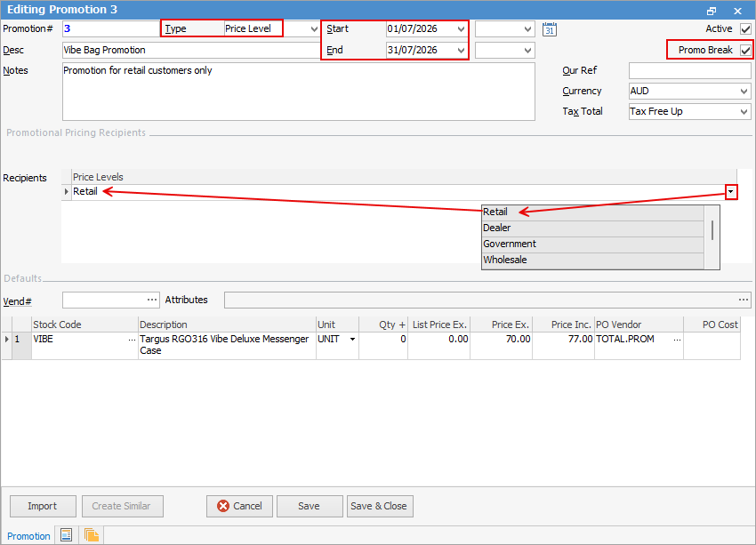
Task: Open the calendar icon beside the Start date
Action: coord(549,29)
